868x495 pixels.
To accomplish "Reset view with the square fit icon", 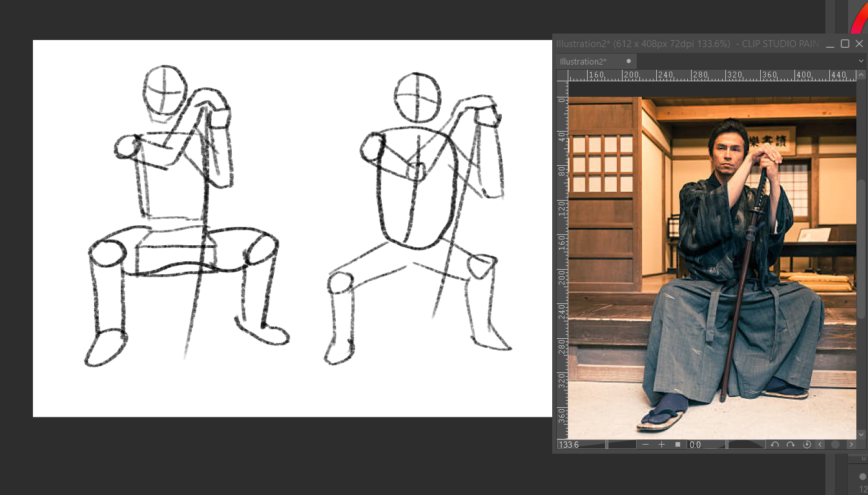I will pyautogui.click(x=677, y=445).
